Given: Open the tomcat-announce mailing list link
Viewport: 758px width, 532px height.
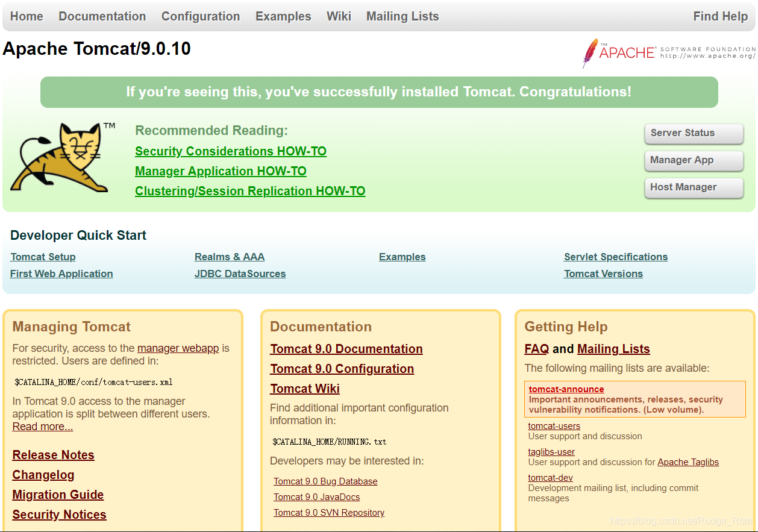Looking at the screenshot, I should coord(566,389).
